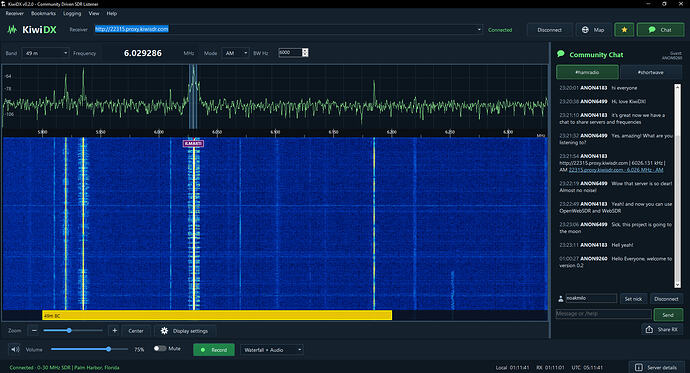
Task: Click the 'Hell yeah!' chat message
Action: [622, 245]
